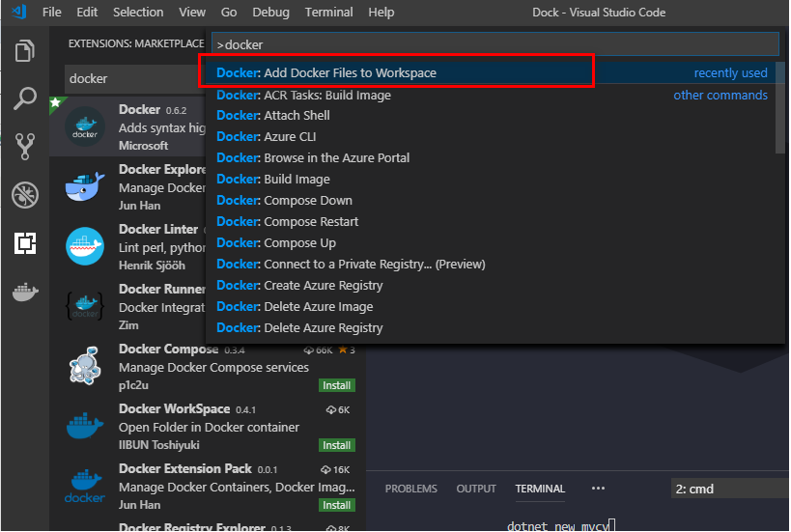The height and width of the screenshot is (532, 791).
Task: Click the Docker WorkSpace extension icon
Action: coord(85,426)
